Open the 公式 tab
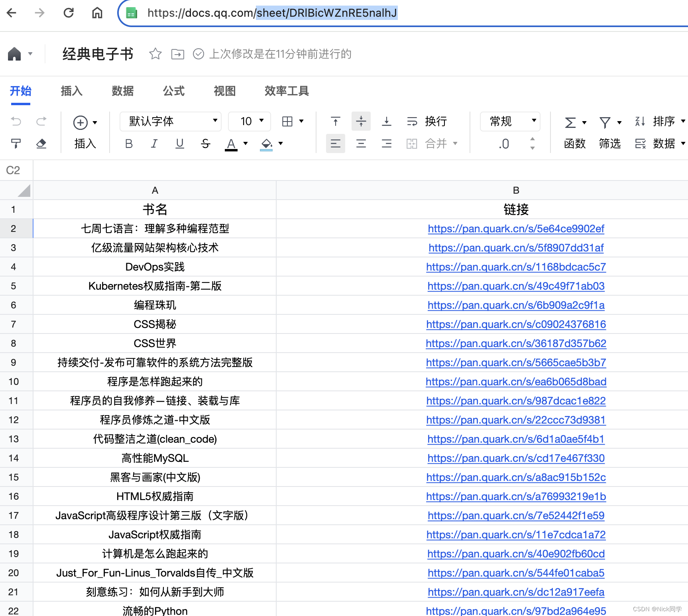 click(x=174, y=91)
